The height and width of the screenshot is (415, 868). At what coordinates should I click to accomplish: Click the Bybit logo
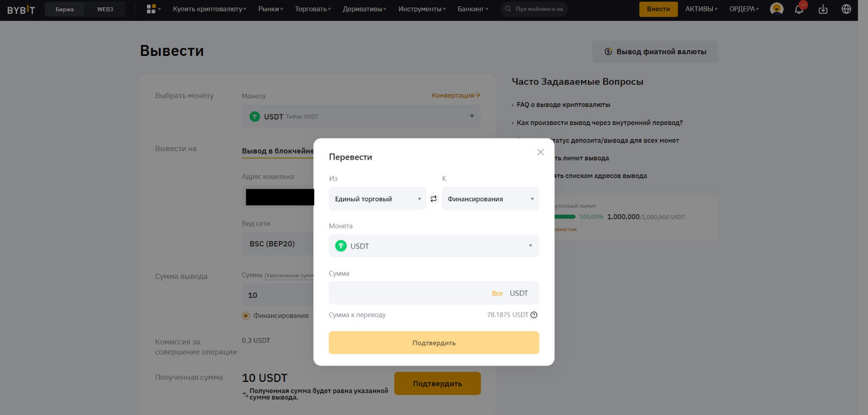(21, 10)
